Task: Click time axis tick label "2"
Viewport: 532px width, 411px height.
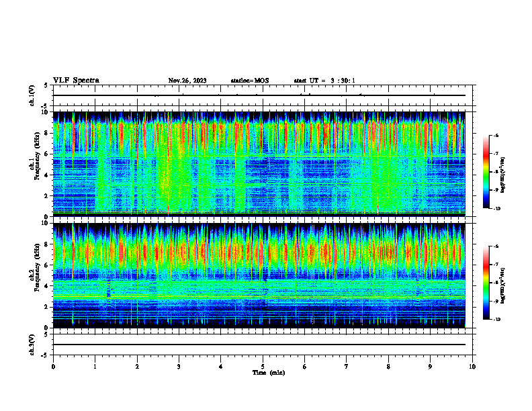Action: point(137,367)
